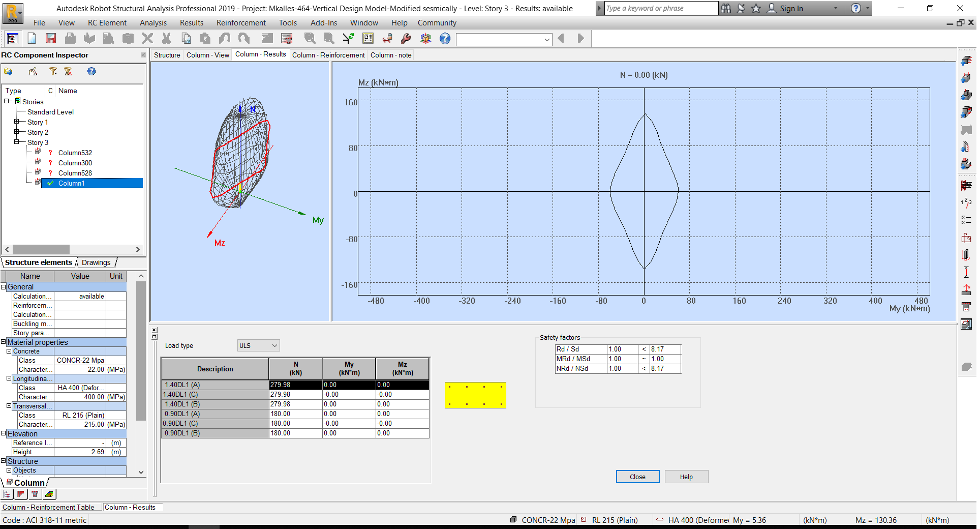Screen dimensions: 980x529
Task: Select the Column528 item in the tree
Action: click(75, 173)
